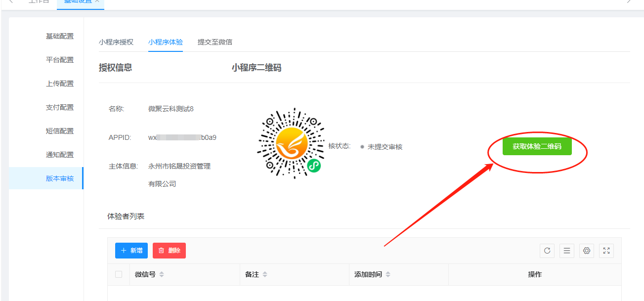Click the 微信号 column header text

click(x=145, y=274)
